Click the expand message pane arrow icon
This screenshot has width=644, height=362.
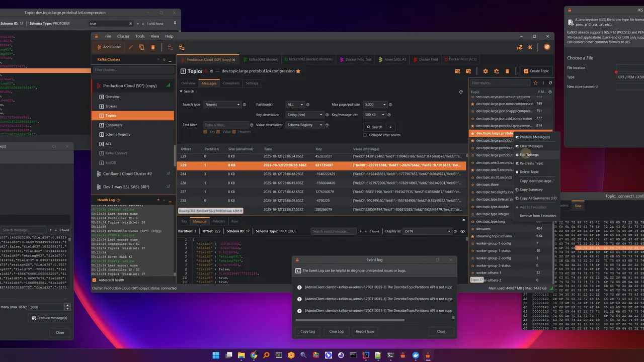[x=463, y=220]
